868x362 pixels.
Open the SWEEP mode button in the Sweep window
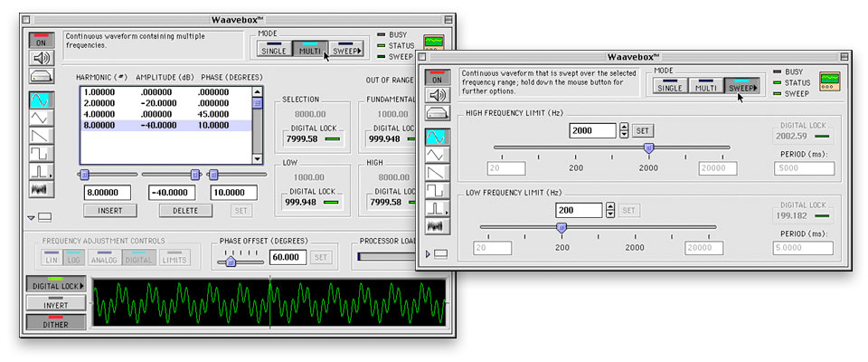pos(741,85)
